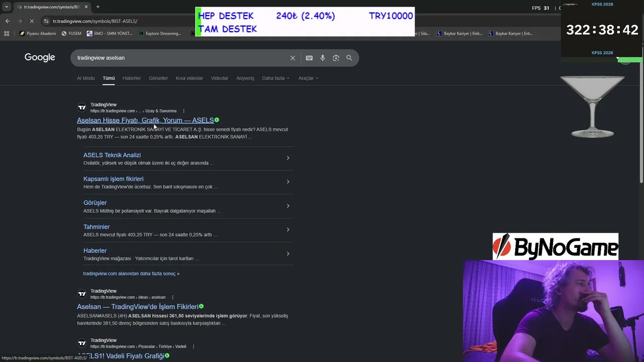Viewport: 644px width, 362px height.
Task: Start a voice search with the microphone
Action: (323, 58)
